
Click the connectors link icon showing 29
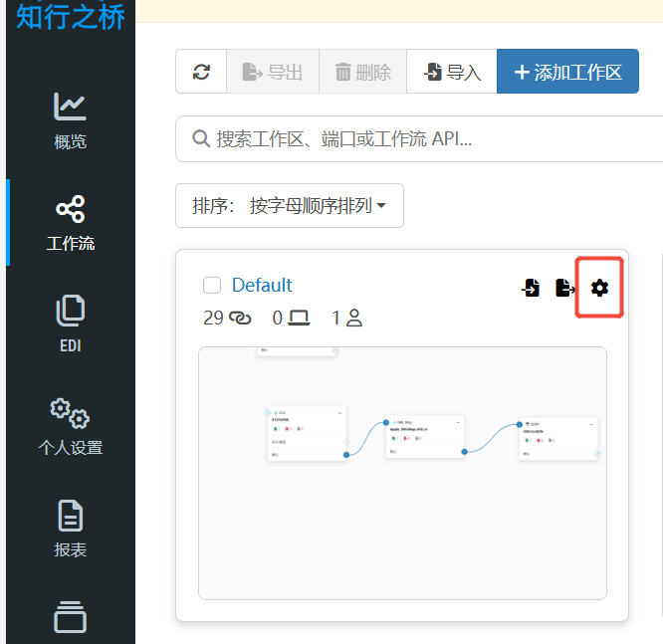240,318
